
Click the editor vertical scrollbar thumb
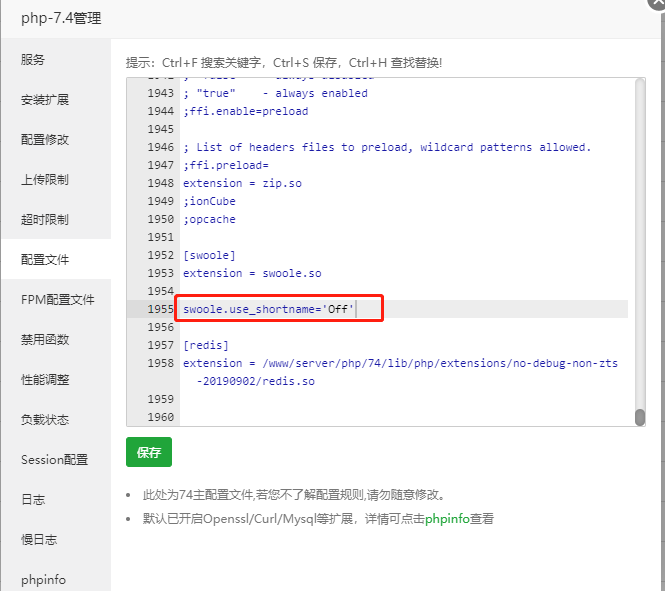coord(640,417)
